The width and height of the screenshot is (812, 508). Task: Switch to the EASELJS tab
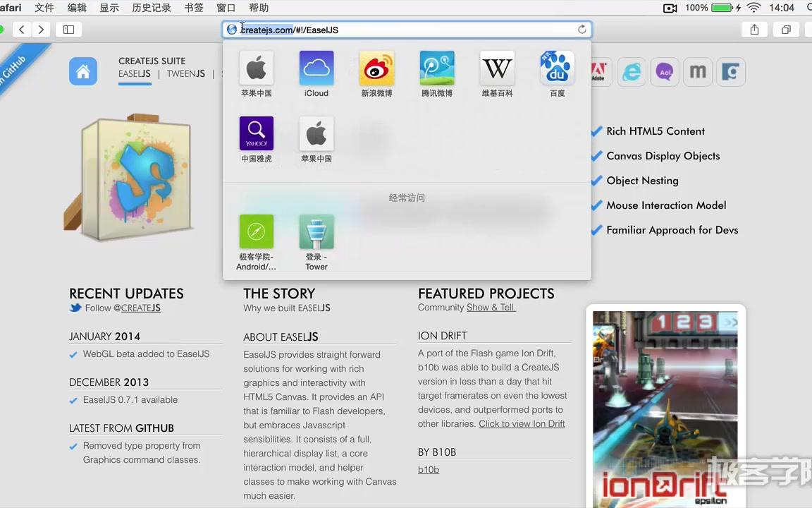tap(135, 73)
